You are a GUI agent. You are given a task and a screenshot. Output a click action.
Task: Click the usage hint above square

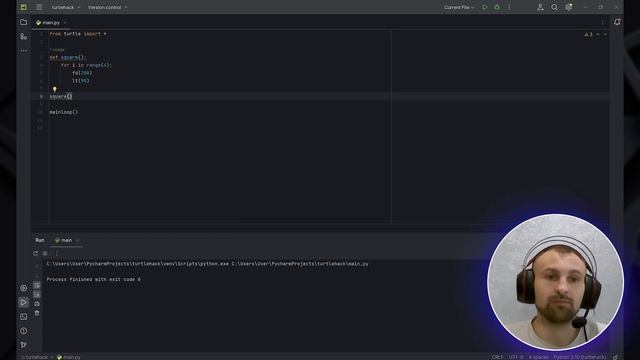click(57, 50)
